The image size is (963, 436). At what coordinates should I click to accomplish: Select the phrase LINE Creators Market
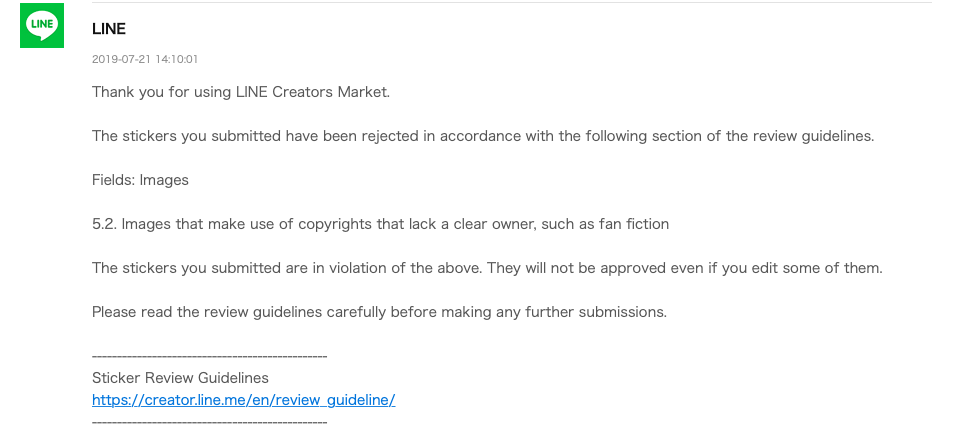click(x=313, y=92)
